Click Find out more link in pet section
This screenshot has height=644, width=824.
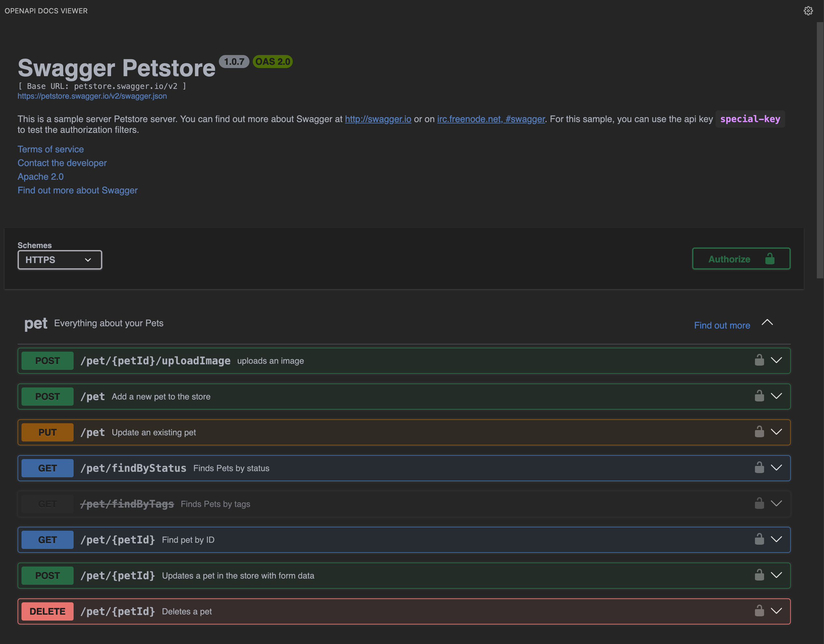pos(722,326)
